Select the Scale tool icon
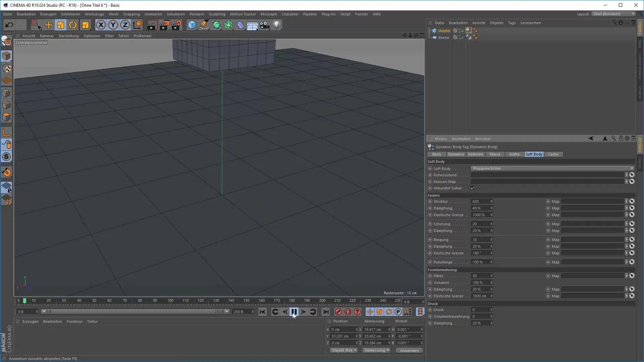Image resolution: width=644 pixels, height=362 pixels. click(x=61, y=25)
